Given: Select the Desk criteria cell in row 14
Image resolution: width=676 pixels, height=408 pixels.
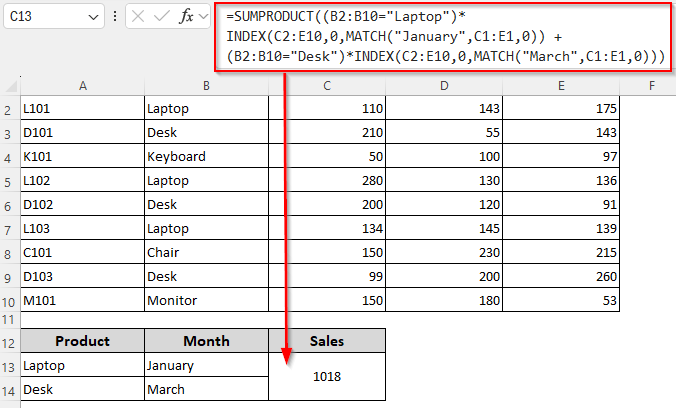Looking at the screenshot, I should pos(82,389).
